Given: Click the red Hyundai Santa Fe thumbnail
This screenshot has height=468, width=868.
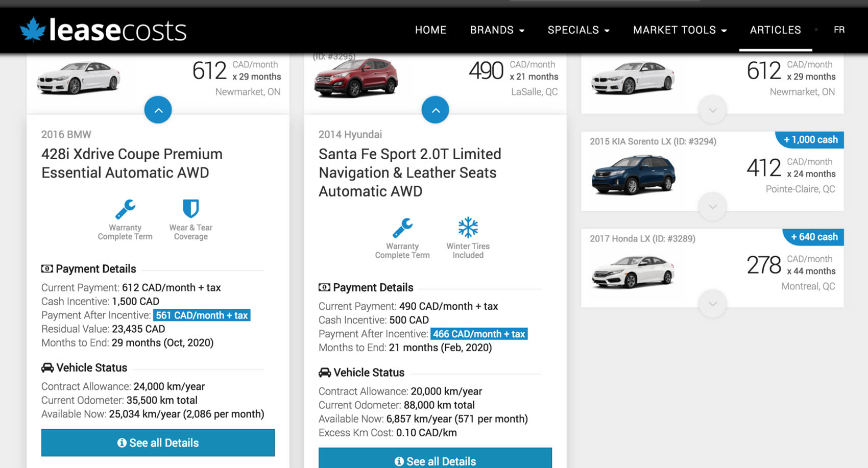Looking at the screenshot, I should coord(356,78).
